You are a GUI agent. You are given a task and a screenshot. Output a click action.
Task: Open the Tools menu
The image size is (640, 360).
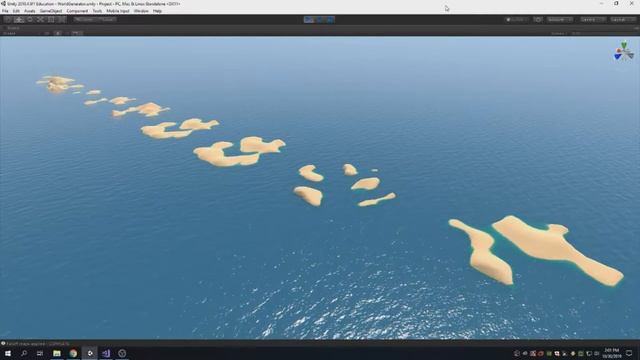coord(97,11)
